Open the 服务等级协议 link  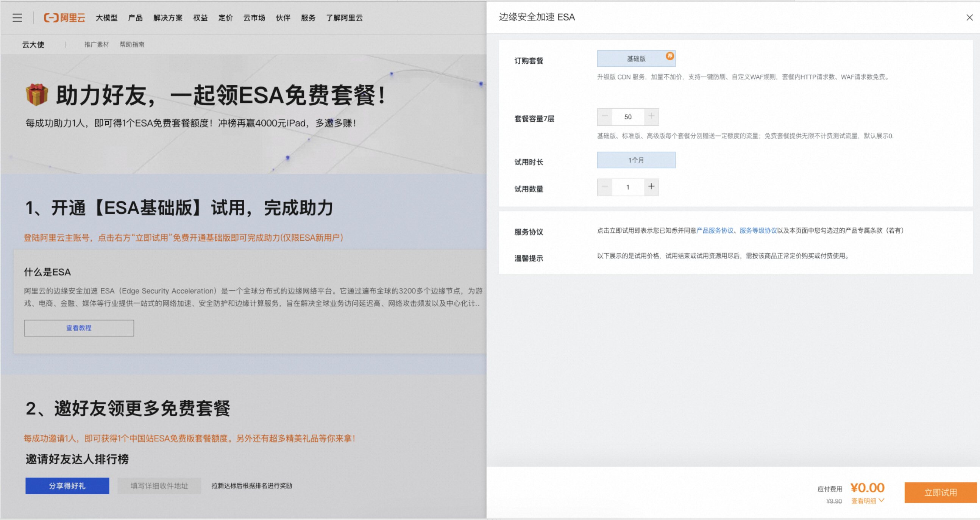(758, 231)
